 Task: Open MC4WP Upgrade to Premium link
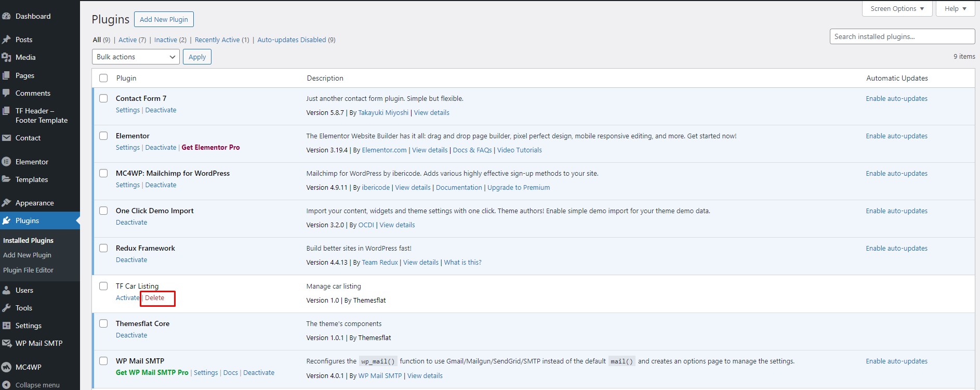pos(519,188)
